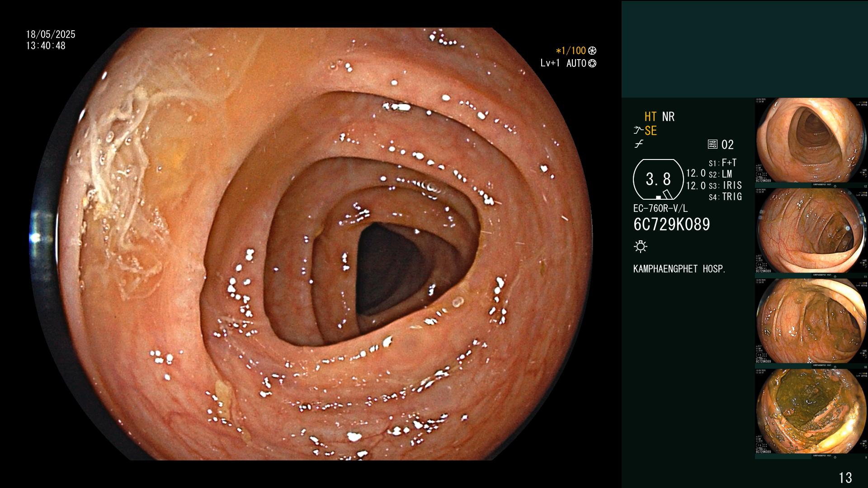Click the AUTO iris mode icon
This screenshot has width=868, height=488.
tap(592, 63)
